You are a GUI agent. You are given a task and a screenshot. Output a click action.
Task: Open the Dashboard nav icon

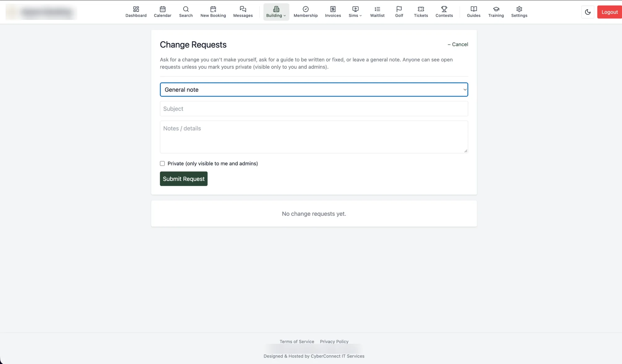coord(136,12)
